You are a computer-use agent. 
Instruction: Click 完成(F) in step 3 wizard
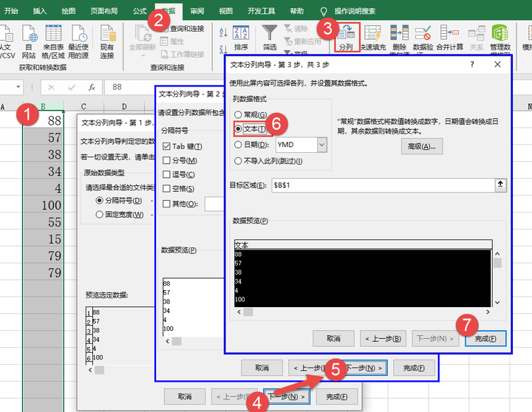[485, 338]
